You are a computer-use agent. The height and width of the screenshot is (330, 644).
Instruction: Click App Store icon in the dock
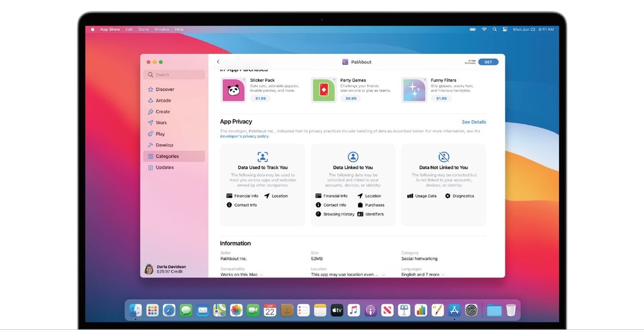click(454, 310)
